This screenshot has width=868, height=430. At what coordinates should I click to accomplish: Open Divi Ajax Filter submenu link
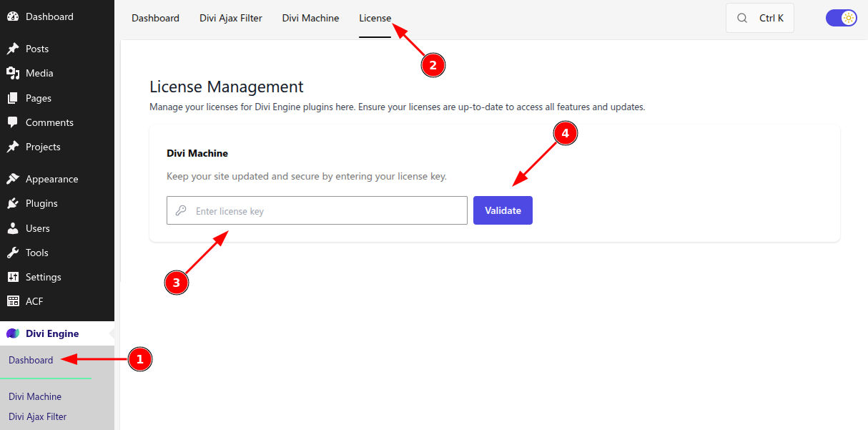[37, 416]
